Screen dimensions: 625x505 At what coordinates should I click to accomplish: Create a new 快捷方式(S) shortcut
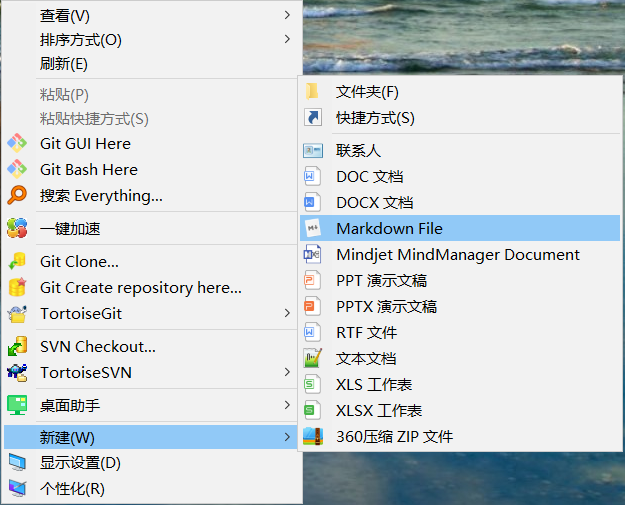460,118
